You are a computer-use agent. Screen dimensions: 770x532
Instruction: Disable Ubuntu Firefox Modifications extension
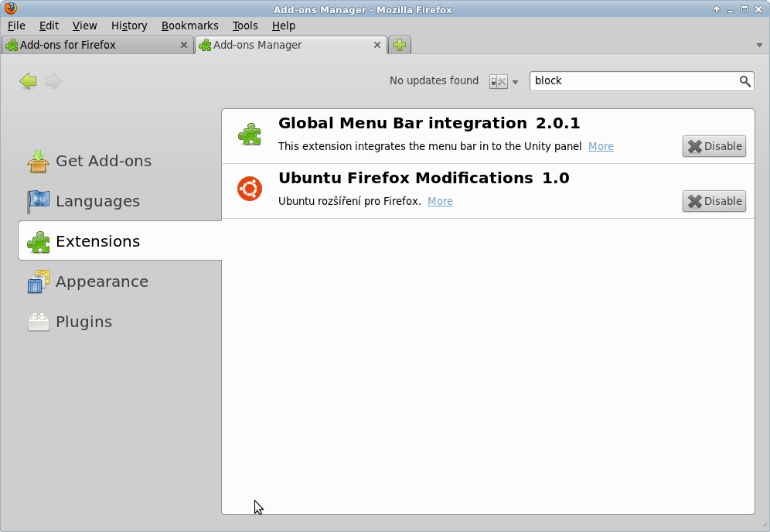pyautogui.click(x=714, y=201)
